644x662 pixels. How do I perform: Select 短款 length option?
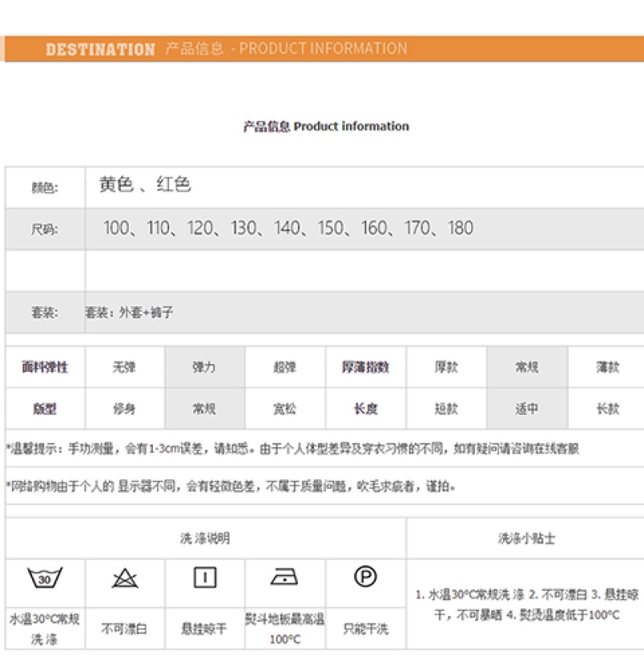pyautogui.click(x=446, y=408)
